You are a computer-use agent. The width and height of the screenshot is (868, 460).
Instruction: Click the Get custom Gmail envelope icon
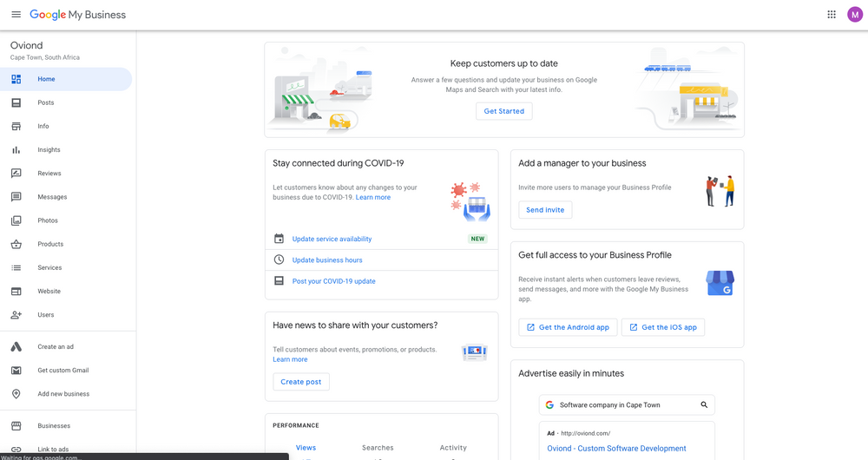click(x=16, y=371)
